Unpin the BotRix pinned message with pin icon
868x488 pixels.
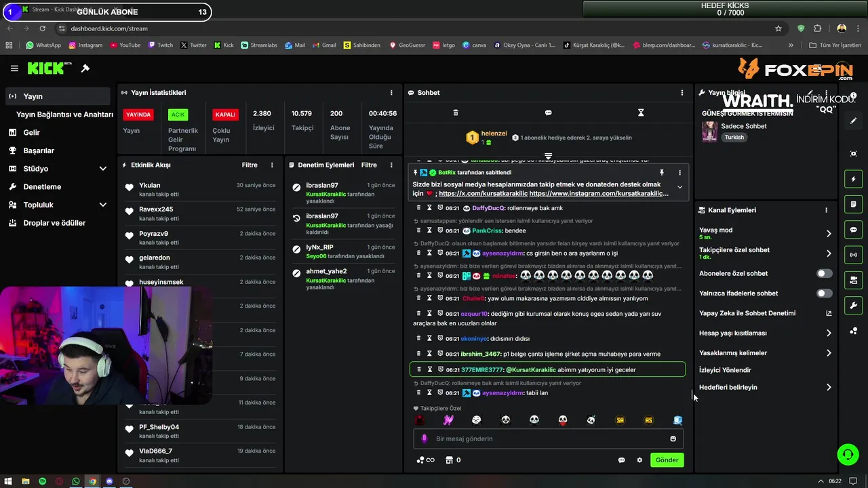[662, 173]
